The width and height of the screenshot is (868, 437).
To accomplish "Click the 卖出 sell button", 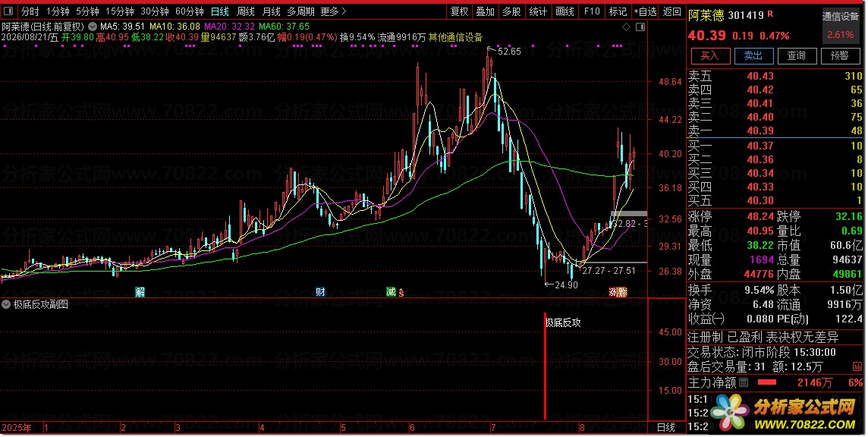I will click(753, 55).
